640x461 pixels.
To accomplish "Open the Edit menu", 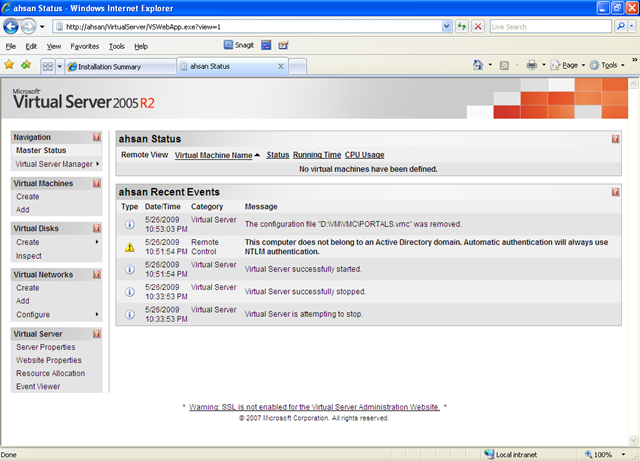I will click(31, 46).
